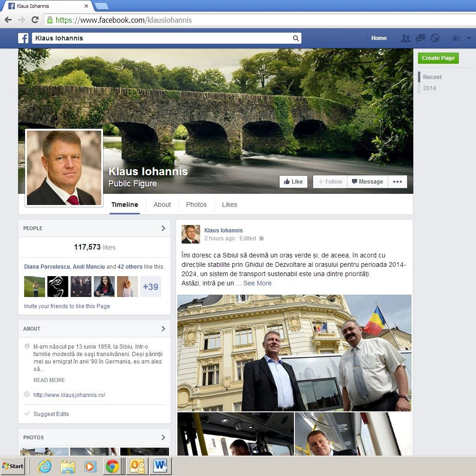This screenshot has height=476, width=476.
Task: Click the search magnifier icon
Action: tap(296, 38)
